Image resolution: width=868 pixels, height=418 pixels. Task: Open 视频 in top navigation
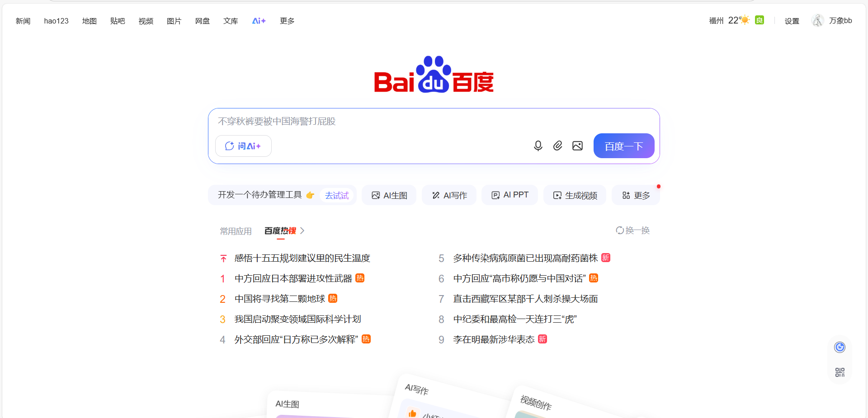[146, 21]
